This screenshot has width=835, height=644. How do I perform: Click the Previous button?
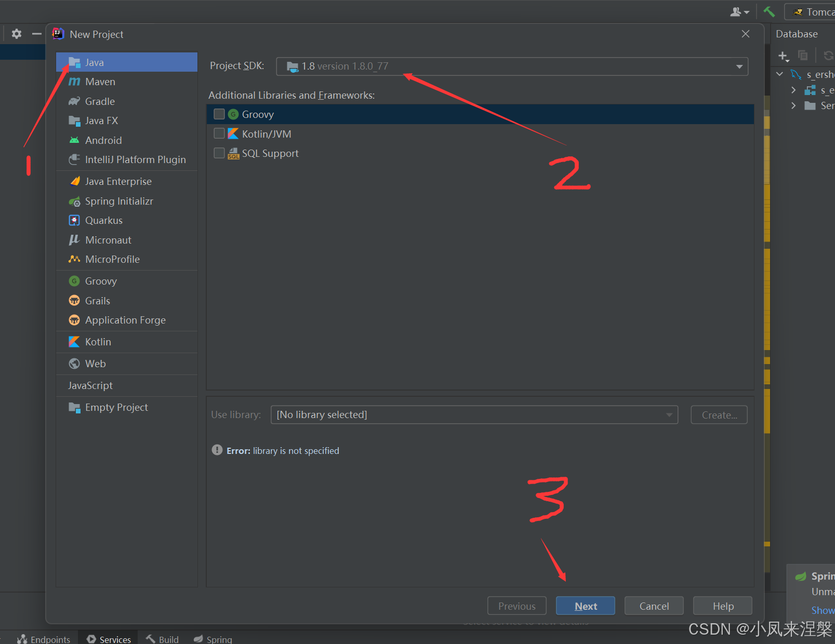tap(516, 606)
